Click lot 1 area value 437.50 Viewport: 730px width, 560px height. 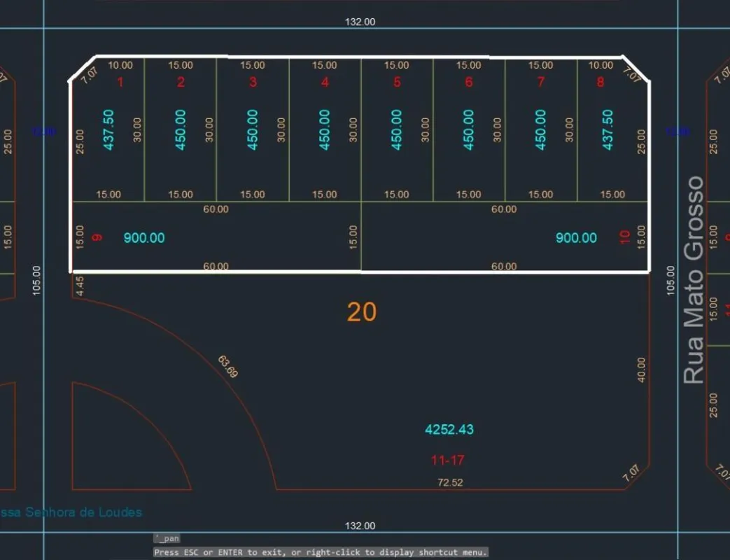click(x=108, y=130)
